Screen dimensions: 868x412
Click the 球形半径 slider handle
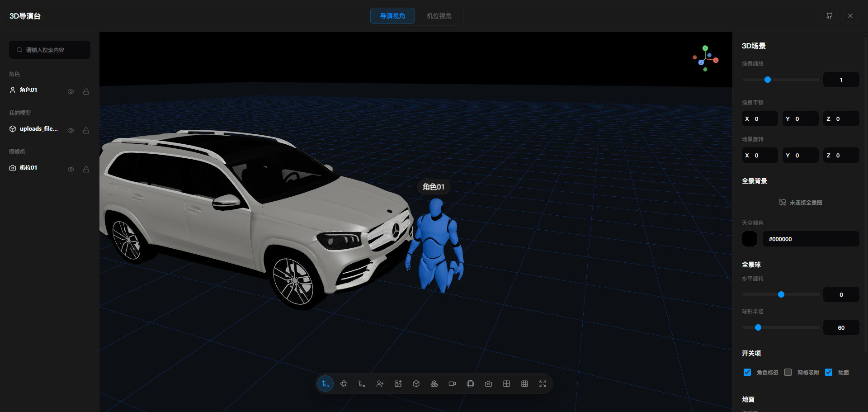[758, 327]
